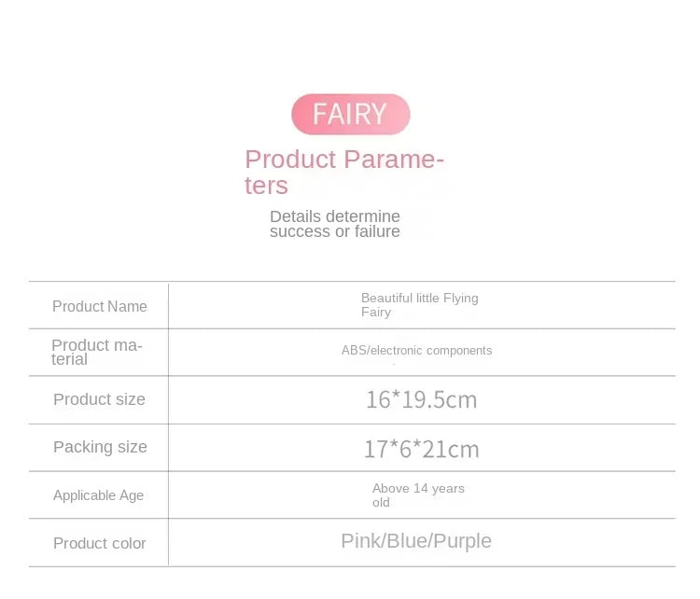The image size is (700, 599).
Task: Select the Product color row label
Action: click(x=99, y=543)
